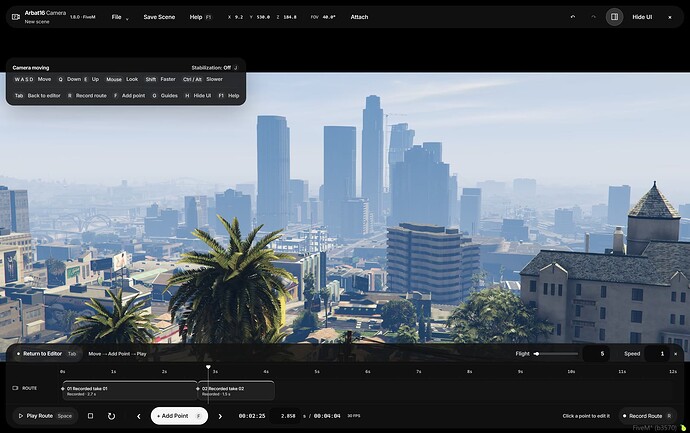Go to previous point with left chevron
The height and width of the screenshot is (433, 690).
coord(139,416)
